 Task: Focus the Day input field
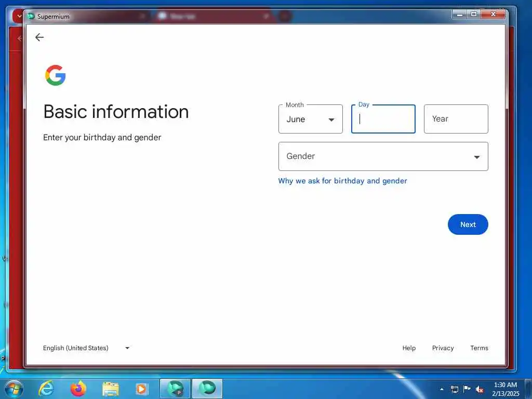[383, 119]
